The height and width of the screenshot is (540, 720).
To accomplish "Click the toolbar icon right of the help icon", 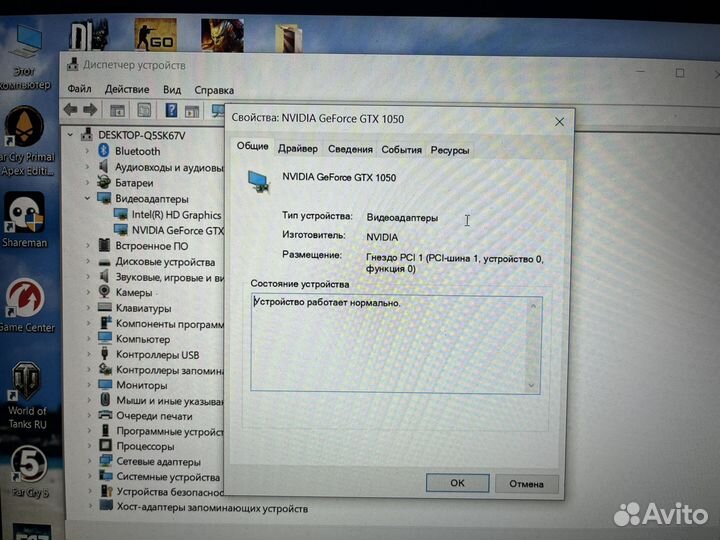I will click(x=192, y=111).
